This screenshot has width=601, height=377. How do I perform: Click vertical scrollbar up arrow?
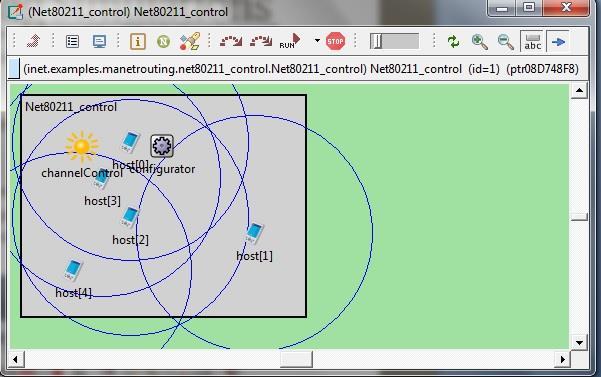click(579, 91)
